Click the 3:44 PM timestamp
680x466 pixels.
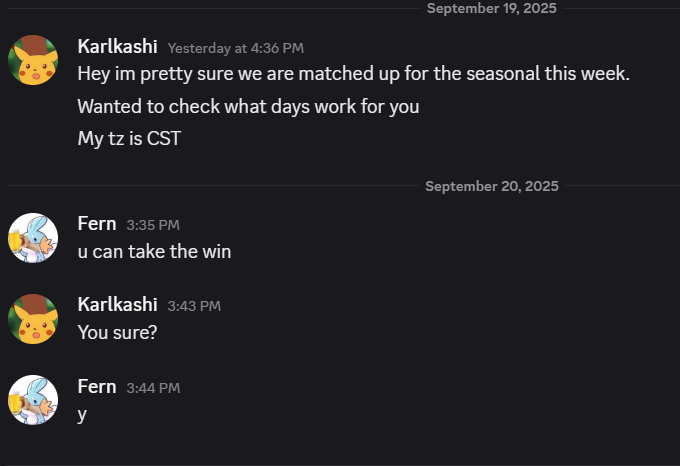(x=153, y=387)
